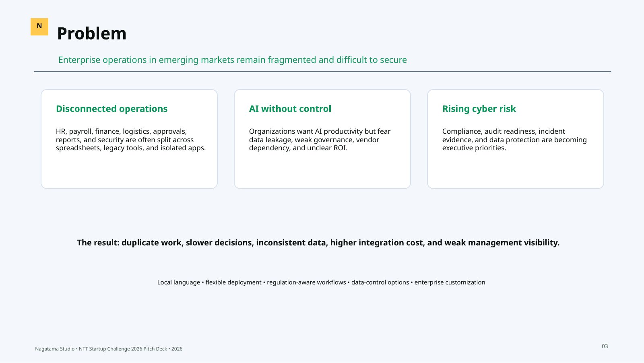Viewport: 644px width, 363px height.
Task: Click the yellow N logo icon
Action: [39, 27]
